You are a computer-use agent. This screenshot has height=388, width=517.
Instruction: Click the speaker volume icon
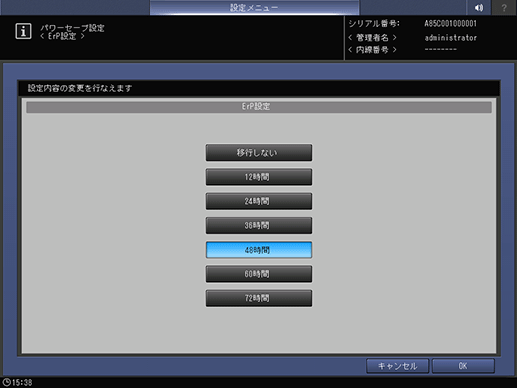(x=479, y=7)
